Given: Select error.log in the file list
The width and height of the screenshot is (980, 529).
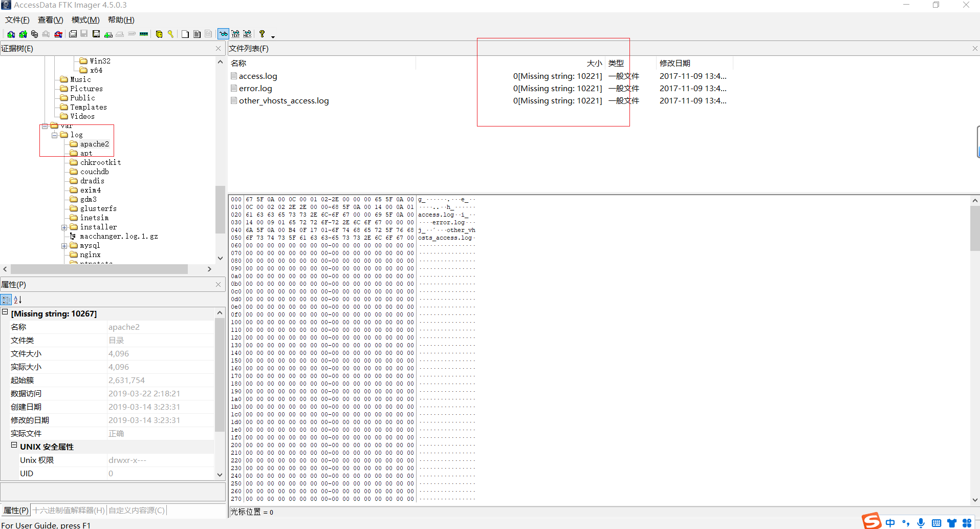Looking at the screenshot, I should (255, 89).
